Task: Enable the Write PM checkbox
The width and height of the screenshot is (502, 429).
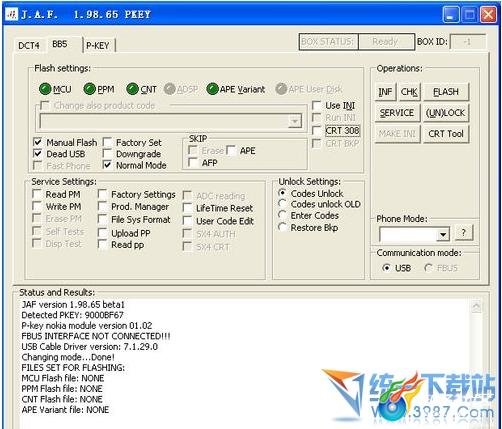Action: pyautogui.click(x=37, y=206)
